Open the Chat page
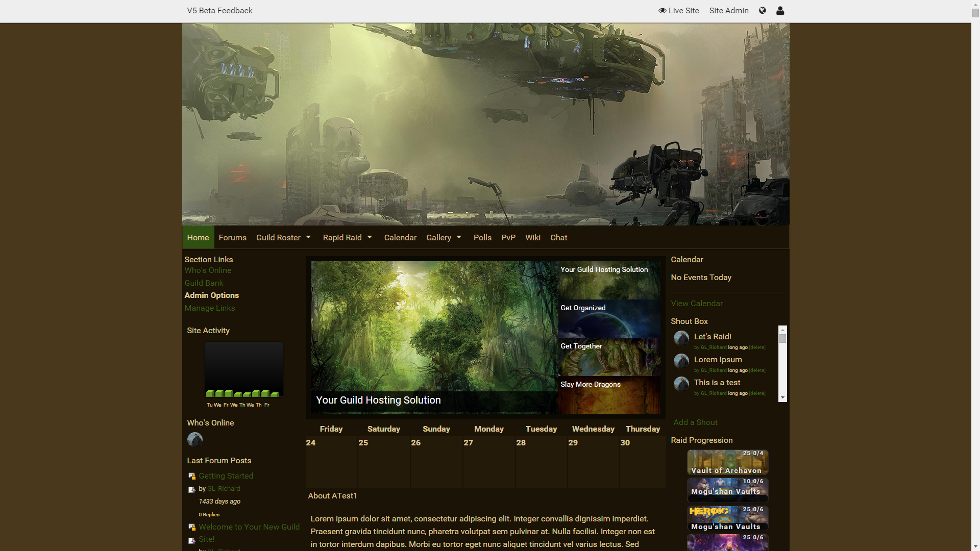 point(558,237)
